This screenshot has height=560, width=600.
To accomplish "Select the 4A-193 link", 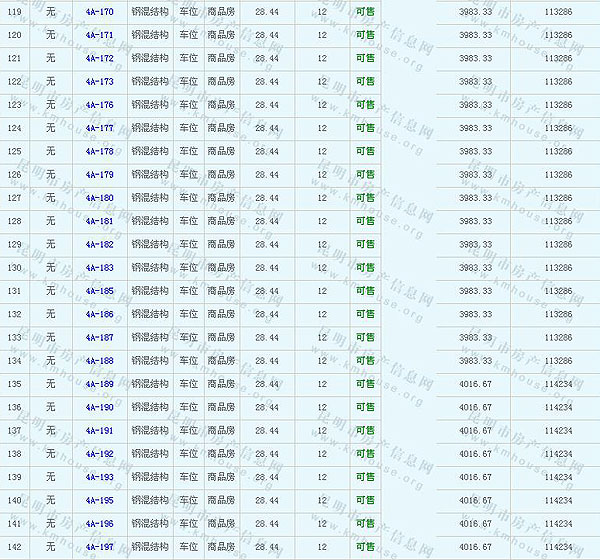I will click(99, 477).
